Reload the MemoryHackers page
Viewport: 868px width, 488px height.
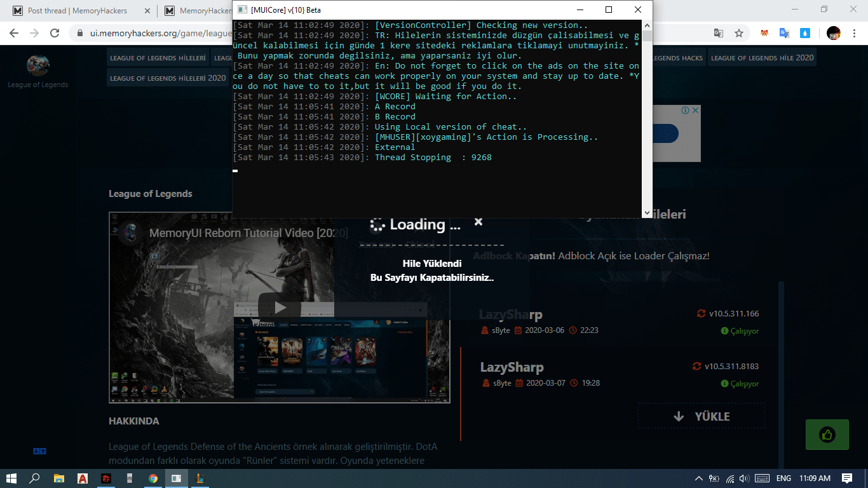(55, 33)
